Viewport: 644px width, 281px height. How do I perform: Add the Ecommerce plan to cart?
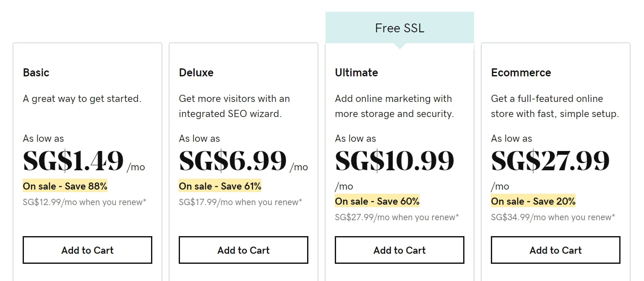point(555,250)
